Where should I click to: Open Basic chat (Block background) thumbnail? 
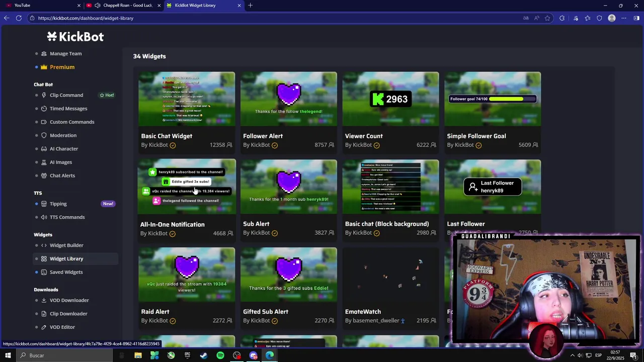coord(391,187)
